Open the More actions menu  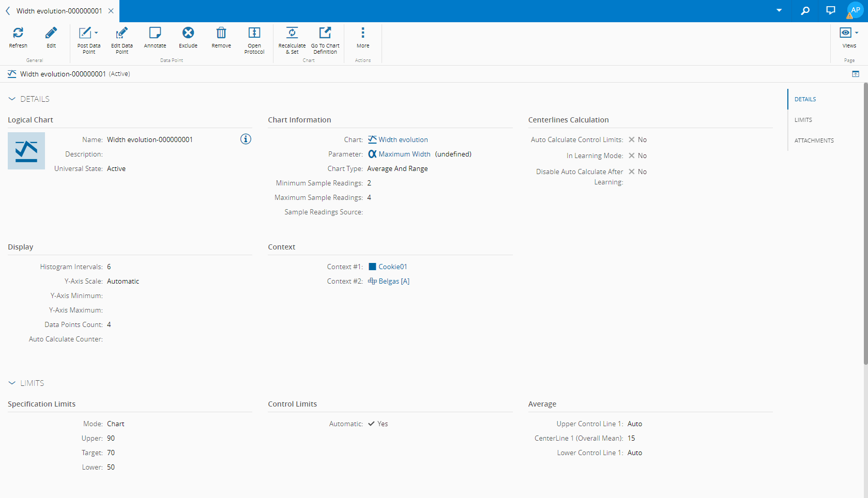tap(363, 33)
